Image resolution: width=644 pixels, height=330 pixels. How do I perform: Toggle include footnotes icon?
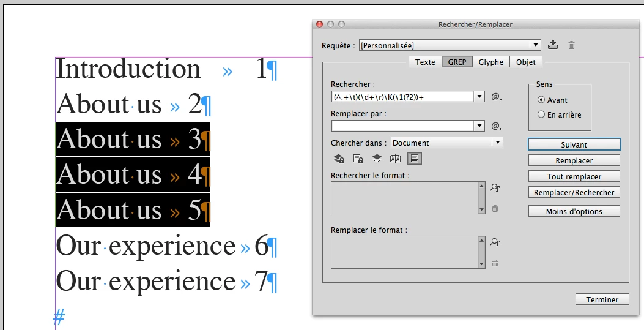pyautogui.click(x=415, y=159)
